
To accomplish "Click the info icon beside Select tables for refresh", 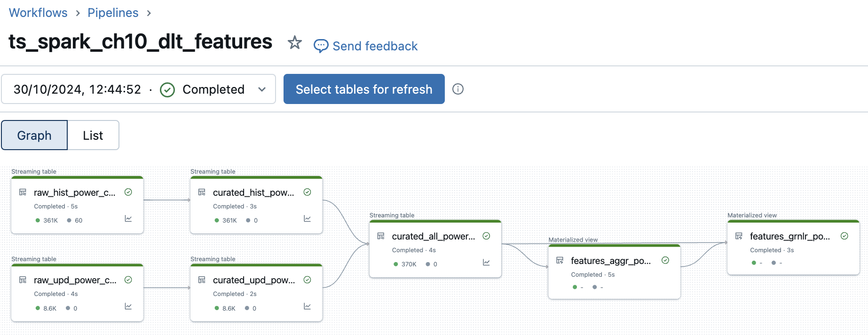I will 458,89.
